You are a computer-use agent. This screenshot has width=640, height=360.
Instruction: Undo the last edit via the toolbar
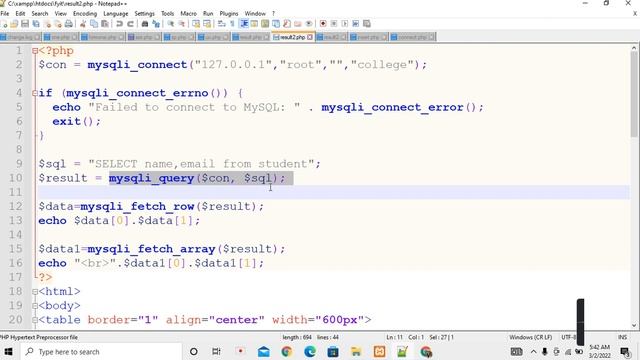119,24
